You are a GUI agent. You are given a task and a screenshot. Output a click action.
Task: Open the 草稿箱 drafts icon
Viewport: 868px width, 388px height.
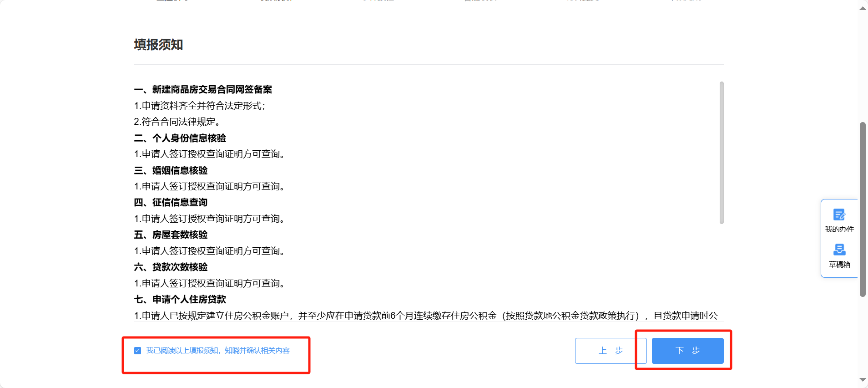839,255
